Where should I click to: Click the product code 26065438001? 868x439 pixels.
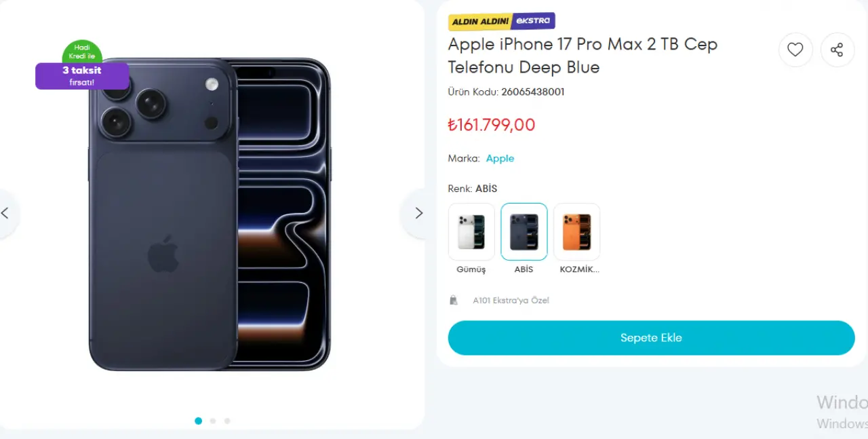click(x=532, y=92)
